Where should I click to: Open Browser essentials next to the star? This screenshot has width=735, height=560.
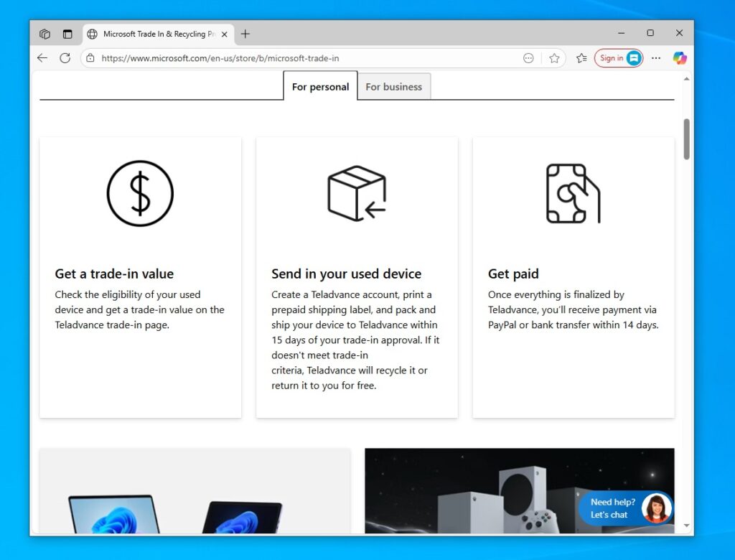581,58
